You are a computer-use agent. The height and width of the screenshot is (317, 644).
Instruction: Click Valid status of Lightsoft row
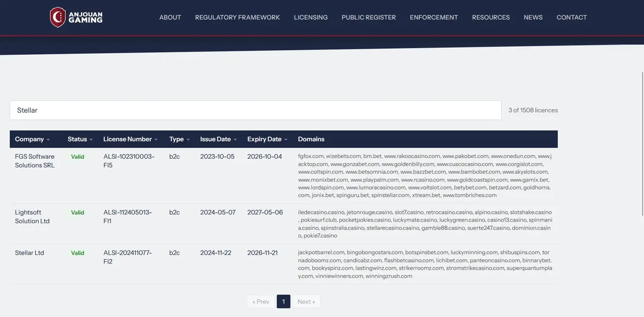click(78, 212)
